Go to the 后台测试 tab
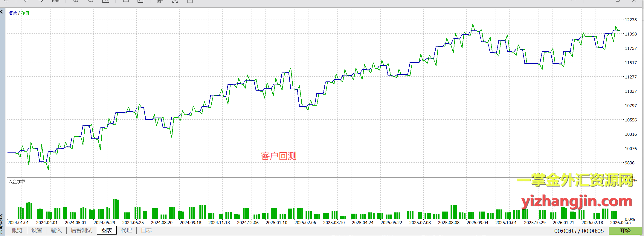Image resolution: width=644 pixels, height=236 pixels. pos(82,230)
